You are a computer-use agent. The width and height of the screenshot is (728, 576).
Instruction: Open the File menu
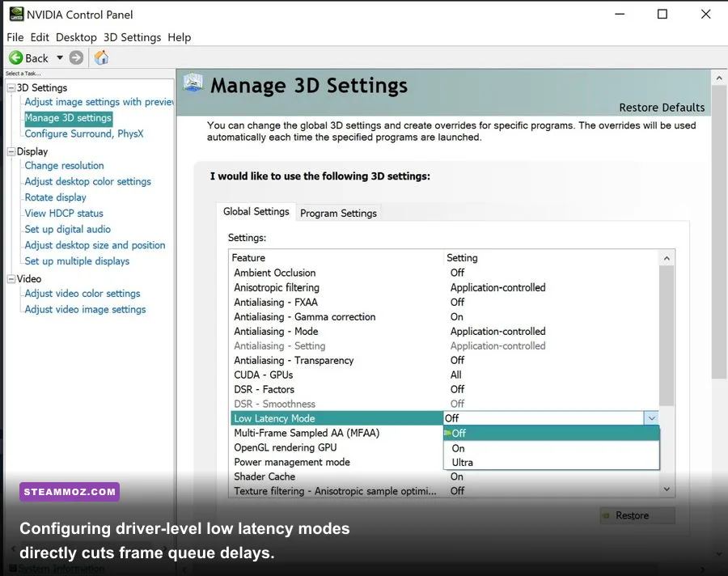[15, 37]
